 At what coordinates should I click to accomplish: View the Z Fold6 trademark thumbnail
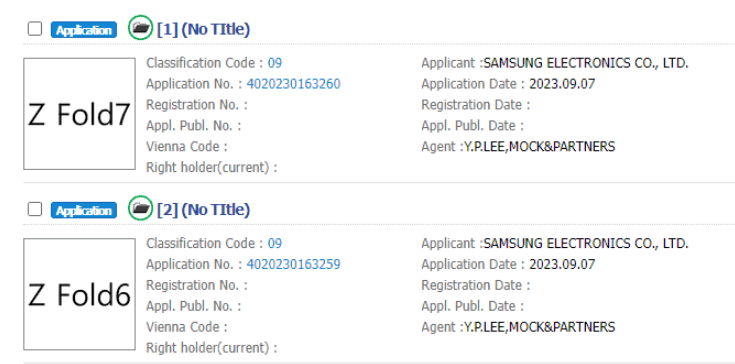79,294
